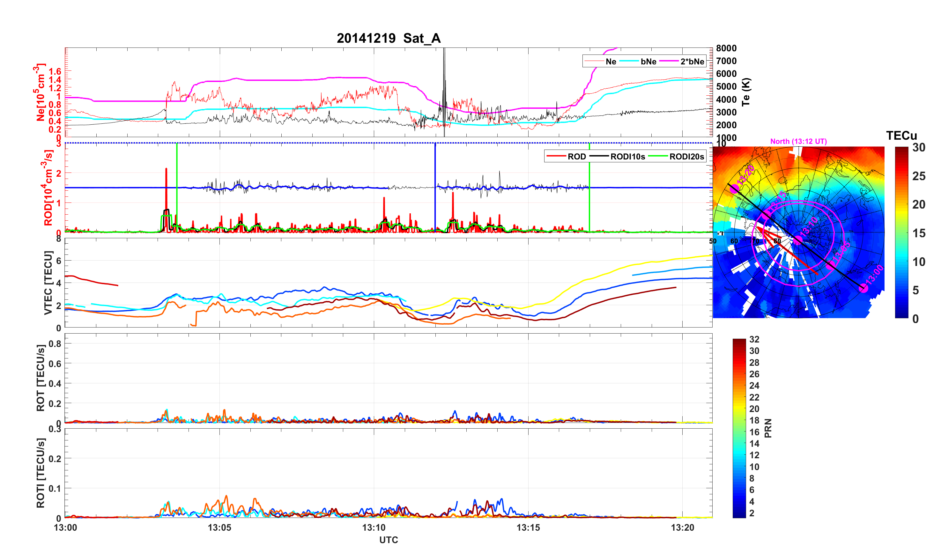Click the 13:20 magenta marker on map
This screenshot has height=560, width=926.
[735, 189]
